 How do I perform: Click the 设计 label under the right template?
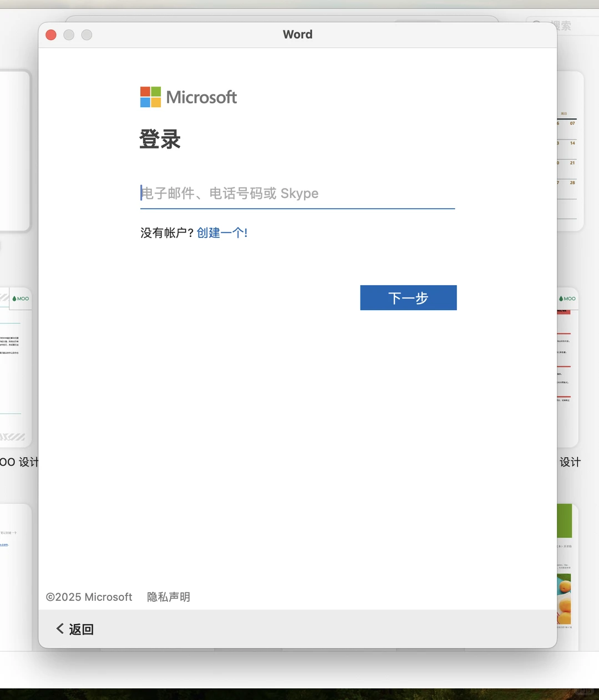(570, 461)
